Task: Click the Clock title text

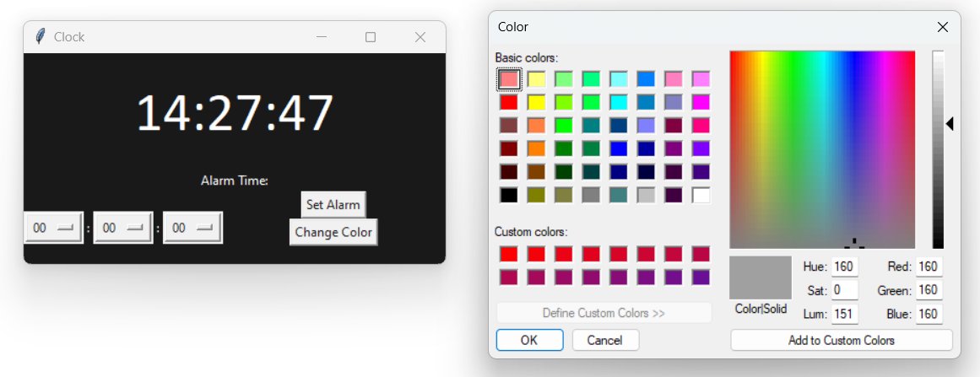Action: click(x=69, y=37)
